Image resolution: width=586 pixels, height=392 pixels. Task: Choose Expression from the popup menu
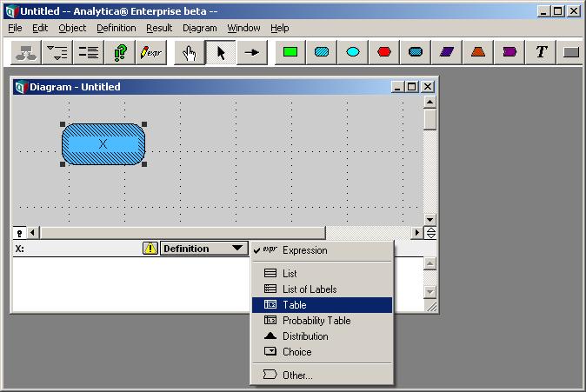click(323, 250)
